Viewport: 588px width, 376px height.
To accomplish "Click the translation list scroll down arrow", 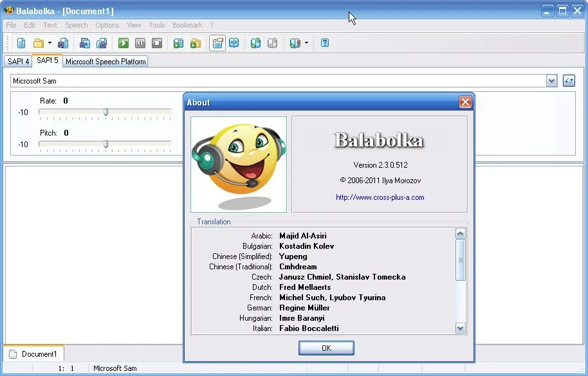I will pyautogui.click(x=460, y=328).
